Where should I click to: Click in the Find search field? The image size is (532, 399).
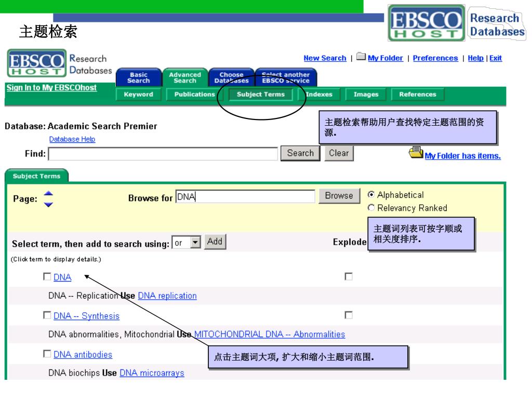coord(163,154)
